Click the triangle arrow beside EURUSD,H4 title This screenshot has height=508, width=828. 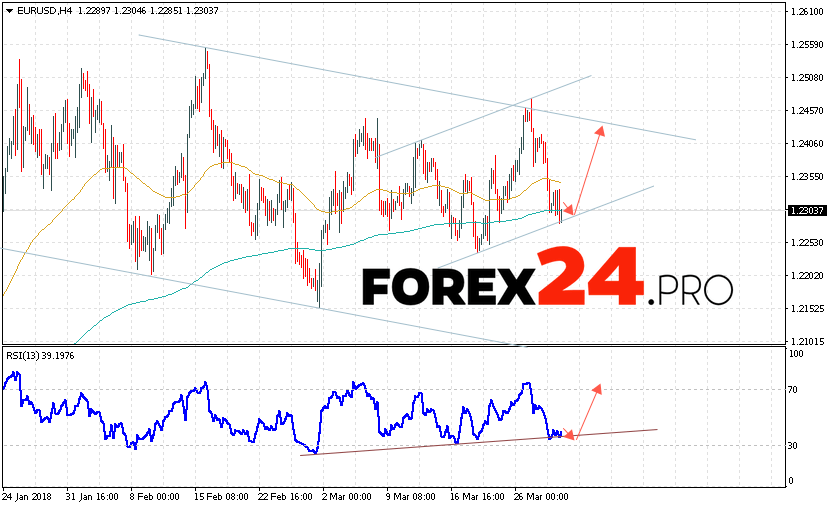pyautogui.click(x=9, y=10)
